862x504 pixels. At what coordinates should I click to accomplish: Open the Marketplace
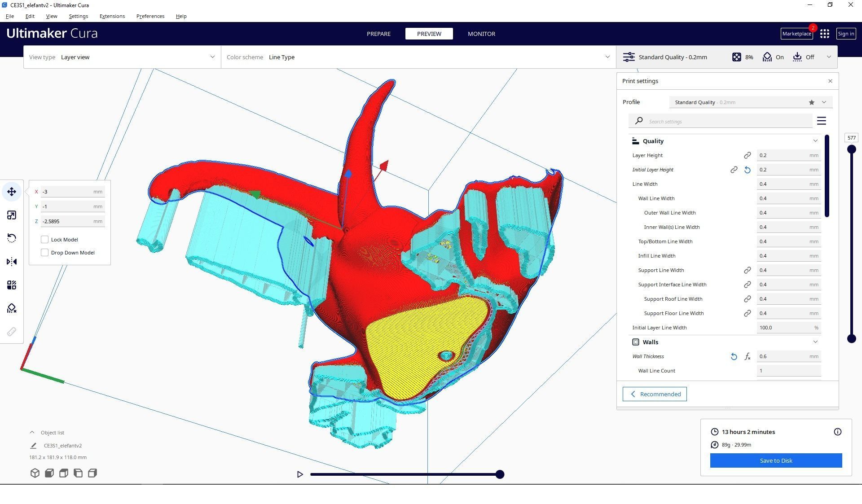pyautogui.click(x=796, y=34)
